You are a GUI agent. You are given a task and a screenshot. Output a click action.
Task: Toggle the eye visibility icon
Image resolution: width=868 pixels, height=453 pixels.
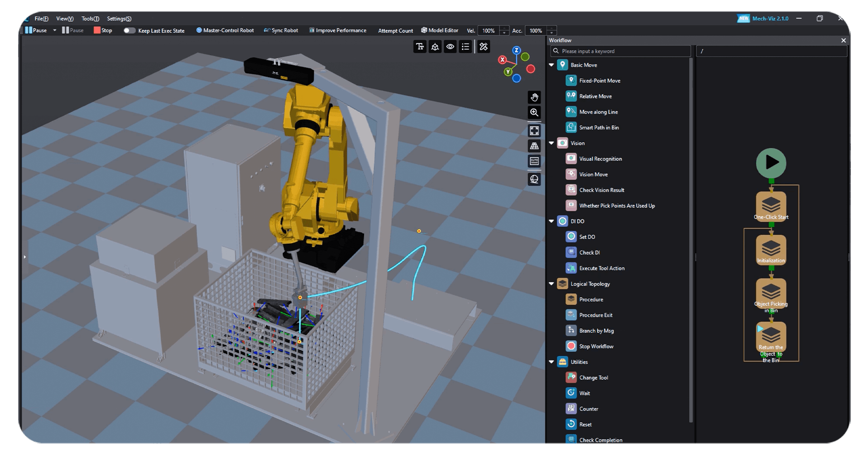(x=450, y=47)
